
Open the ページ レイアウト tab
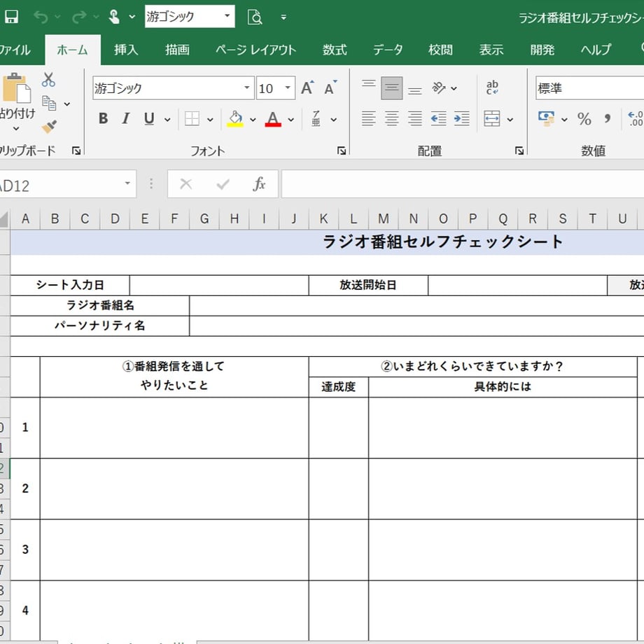click(x=255, y=50)
